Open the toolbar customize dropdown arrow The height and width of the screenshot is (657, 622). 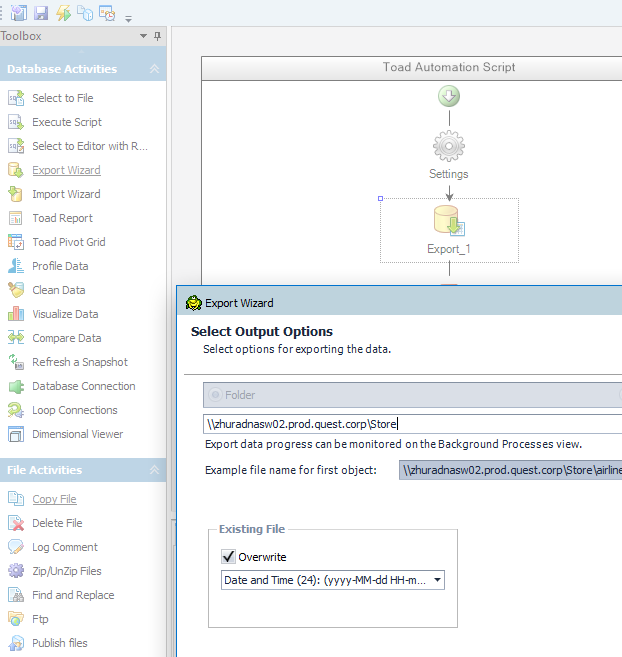click(x=129, y=19)
